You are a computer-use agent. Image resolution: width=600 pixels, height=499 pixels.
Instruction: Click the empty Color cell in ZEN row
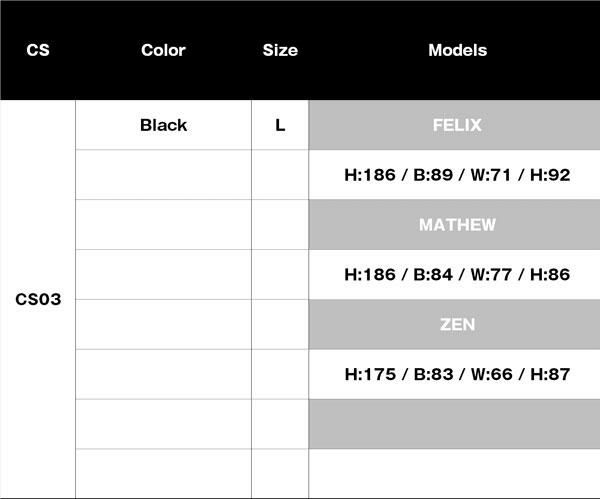click(163, 324)
